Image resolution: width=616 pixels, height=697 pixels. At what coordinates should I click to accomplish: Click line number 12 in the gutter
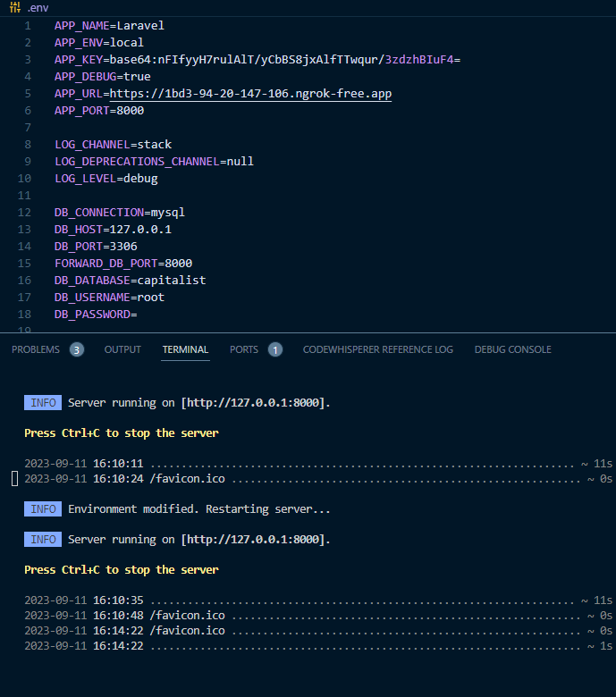(24, 213)
